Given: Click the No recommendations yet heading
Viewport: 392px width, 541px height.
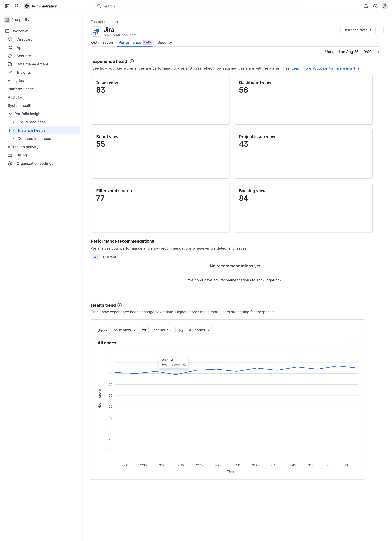Looking at the screenshot, I should pyautogui.click(x=235, y=266).
